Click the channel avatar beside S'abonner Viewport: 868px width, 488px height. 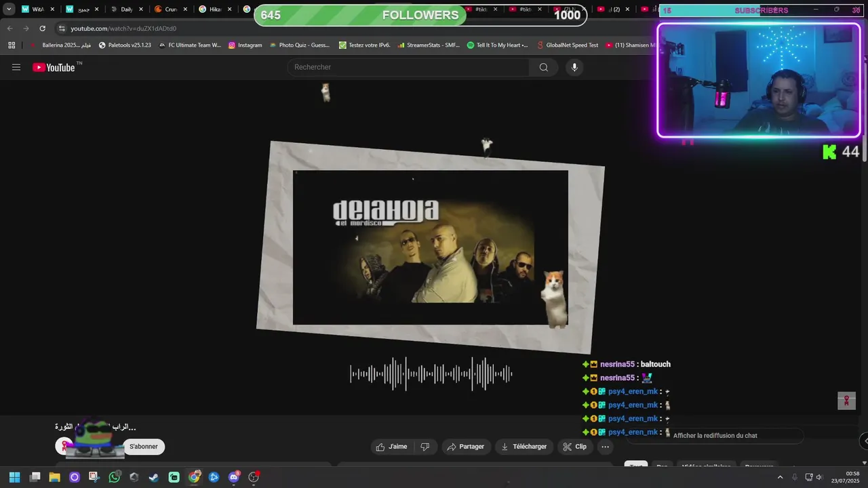(64, 447)
